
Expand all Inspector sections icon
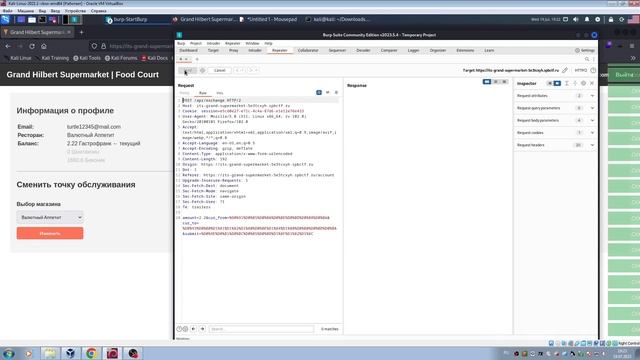[x=575, y=83]
